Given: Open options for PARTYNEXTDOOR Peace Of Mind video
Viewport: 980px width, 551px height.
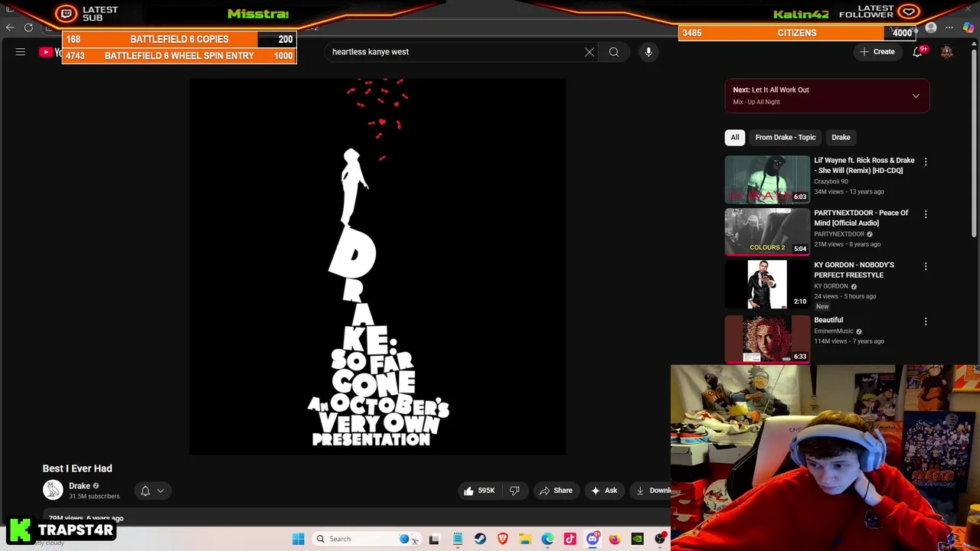Looking at the screenshot, I should coord(926,214).
